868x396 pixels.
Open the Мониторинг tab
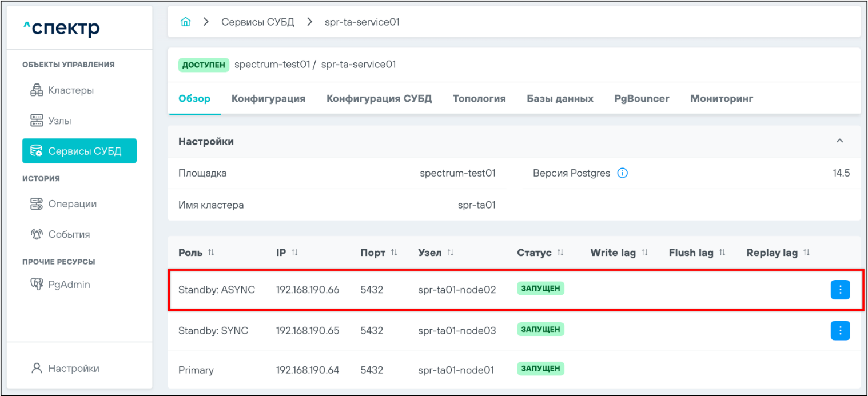722,99
